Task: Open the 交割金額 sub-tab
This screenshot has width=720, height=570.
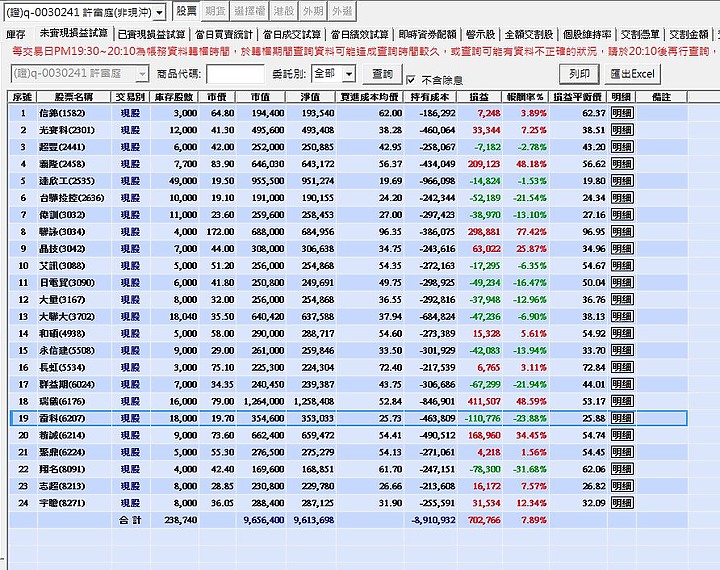Action: pos(689,34)
